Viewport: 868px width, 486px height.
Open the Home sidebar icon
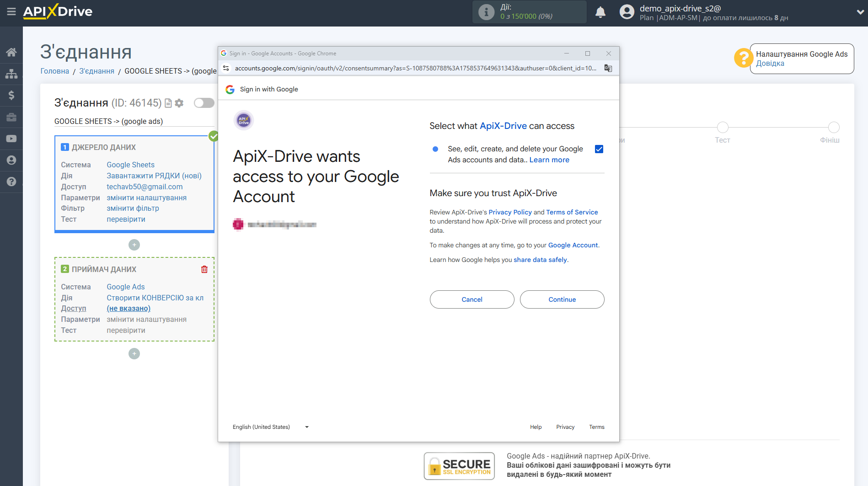click(x=11, y=52)
